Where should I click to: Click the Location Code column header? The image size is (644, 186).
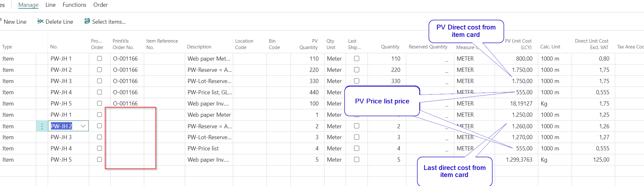244,44
